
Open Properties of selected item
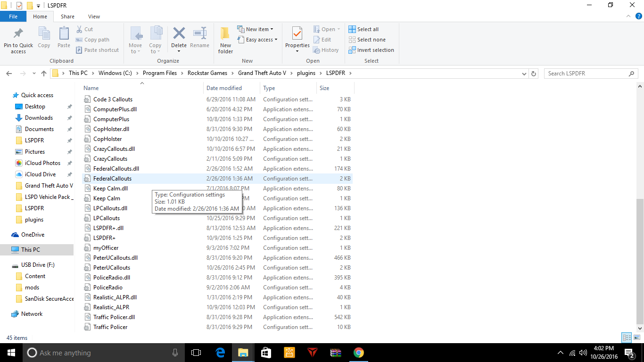[x=297, y=40]
